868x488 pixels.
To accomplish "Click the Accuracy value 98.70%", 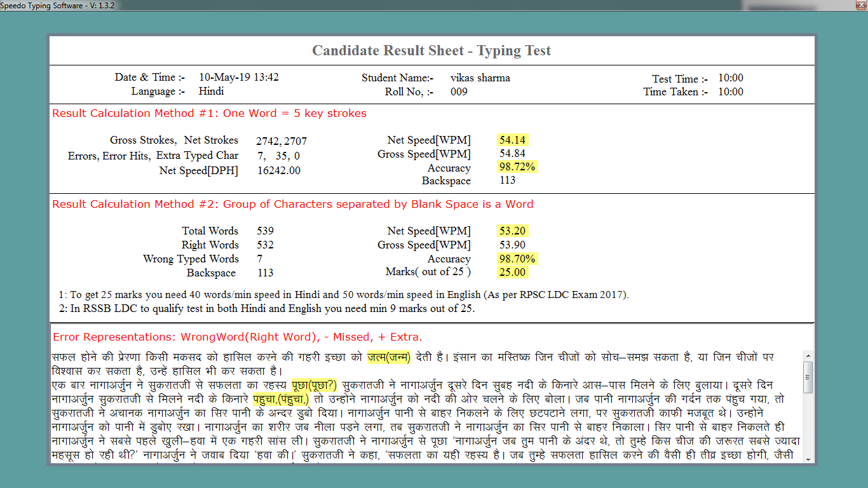I will tap(513, 259).
